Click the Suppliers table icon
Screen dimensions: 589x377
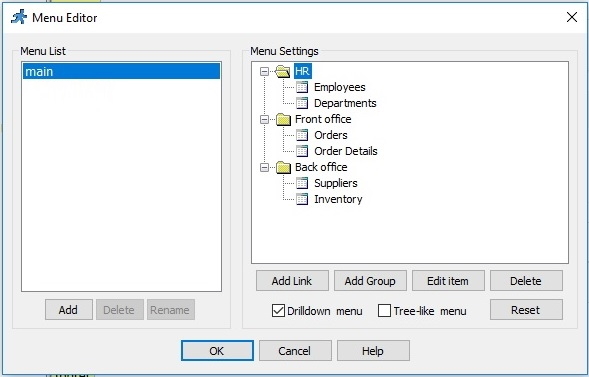tap(302, 183)
